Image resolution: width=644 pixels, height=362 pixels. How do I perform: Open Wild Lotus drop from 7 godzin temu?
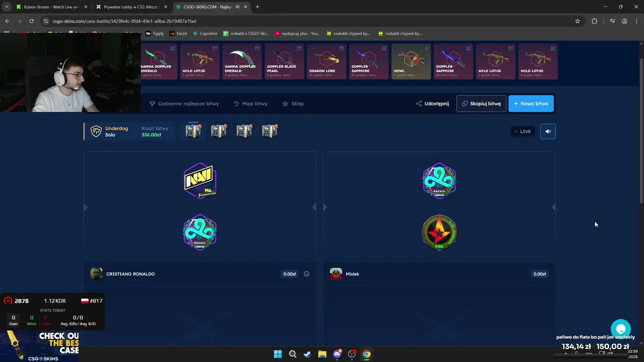tap(200, 62)
